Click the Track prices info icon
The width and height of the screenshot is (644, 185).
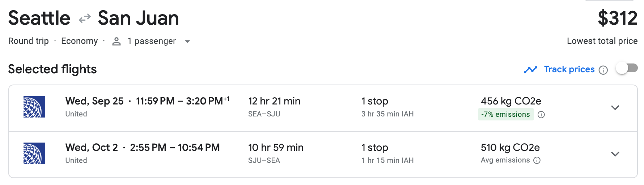tap(603, 70)
